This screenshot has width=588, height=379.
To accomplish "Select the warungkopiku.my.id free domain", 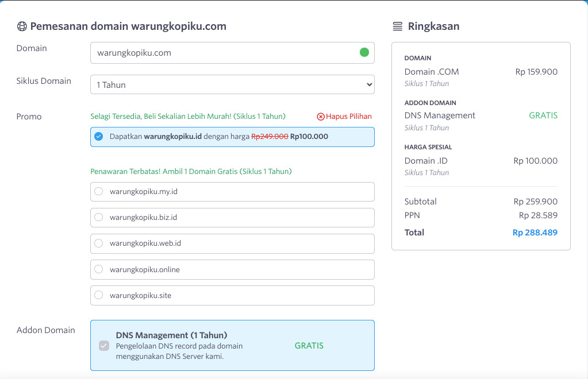I will pos(98,191).
